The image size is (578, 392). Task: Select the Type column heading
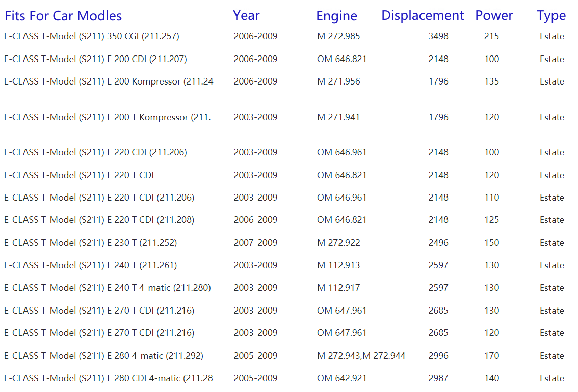click(551, 16)
